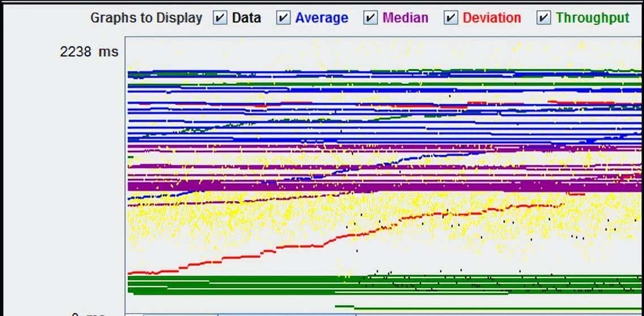Click the "2238 ms" y-axis maximum label

click(x=89, y=52)
